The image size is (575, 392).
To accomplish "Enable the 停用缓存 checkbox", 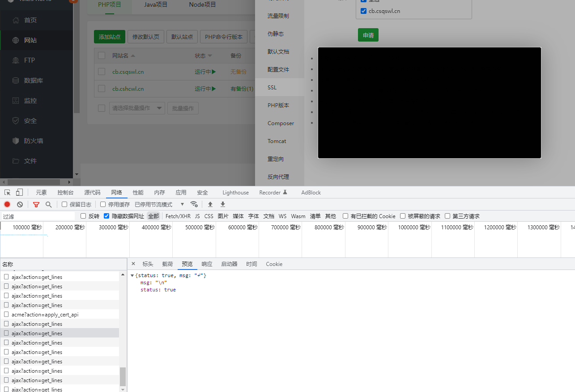I will pyautogui.click(x=103, y=204).
